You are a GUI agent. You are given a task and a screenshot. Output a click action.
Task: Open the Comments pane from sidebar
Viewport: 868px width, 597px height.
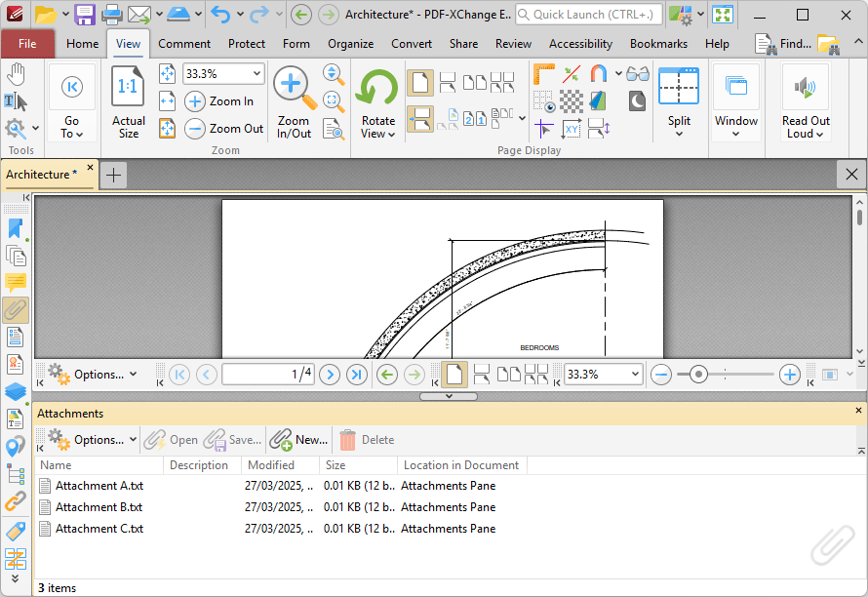[x=16, y=283]
